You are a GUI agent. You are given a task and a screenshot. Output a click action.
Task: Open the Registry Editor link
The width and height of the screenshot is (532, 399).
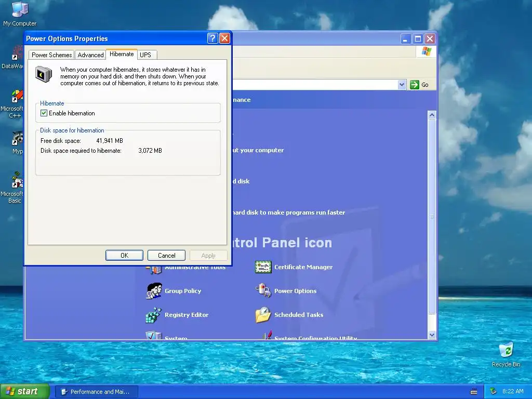click(187, 315)
